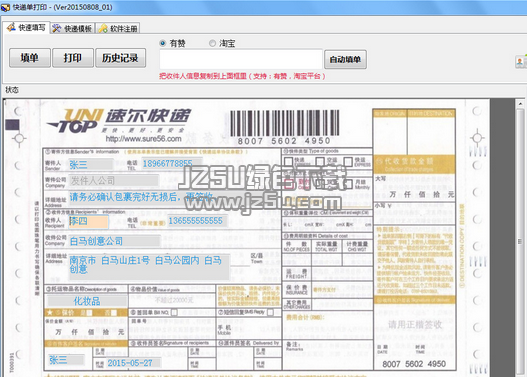Open 历史记录 history button

[x=120, y=58]
